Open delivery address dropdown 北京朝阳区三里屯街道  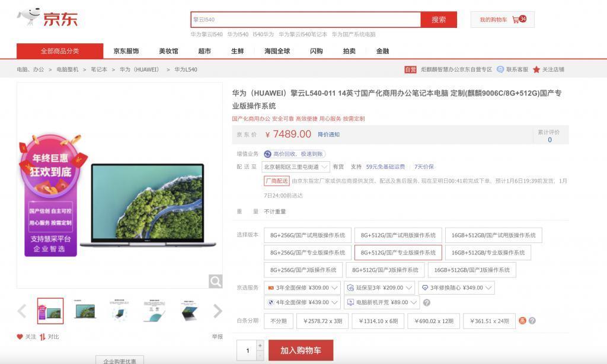coord(296,167)
